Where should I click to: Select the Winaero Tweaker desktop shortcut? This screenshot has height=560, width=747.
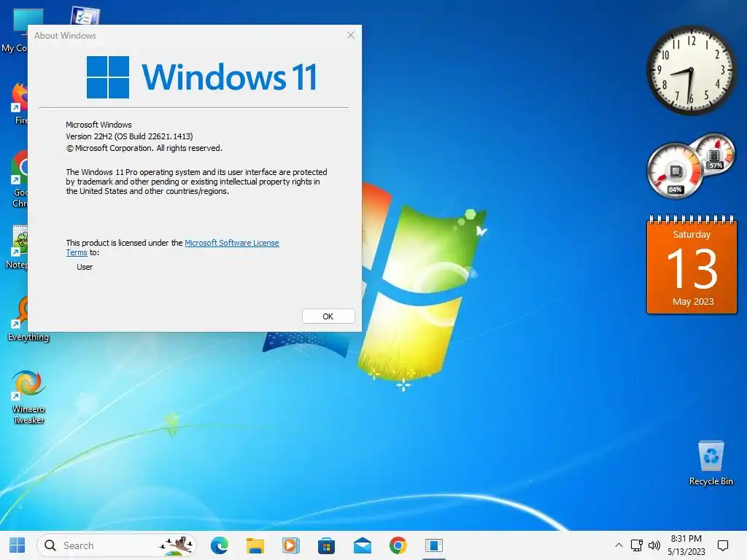[x=28, y=397]
